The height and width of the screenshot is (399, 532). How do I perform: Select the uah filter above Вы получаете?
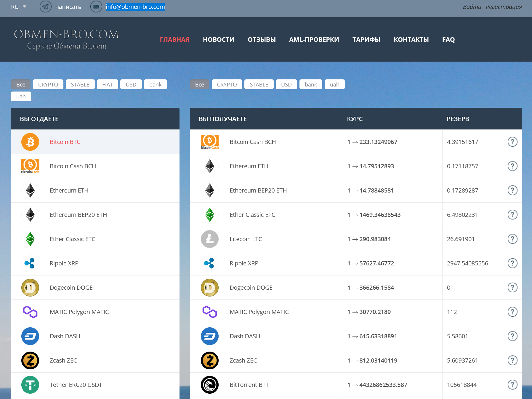click(335, 84)
